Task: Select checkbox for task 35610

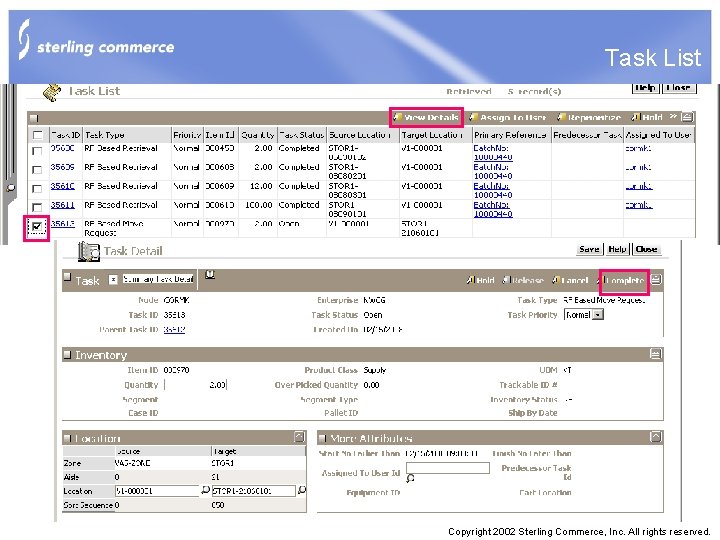Action: (x=38, y=188)
